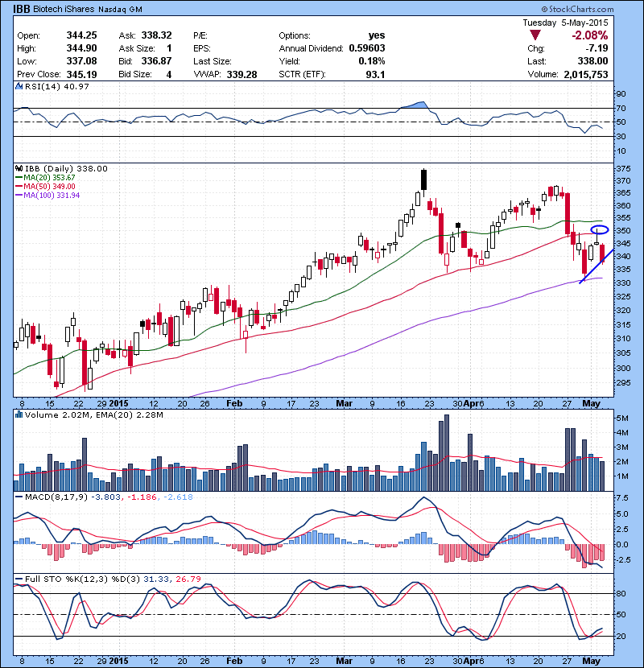The width and height of the screenshot is (644, 668).
Task: Click the 375 price axis label
Action: tap(623, 169)
